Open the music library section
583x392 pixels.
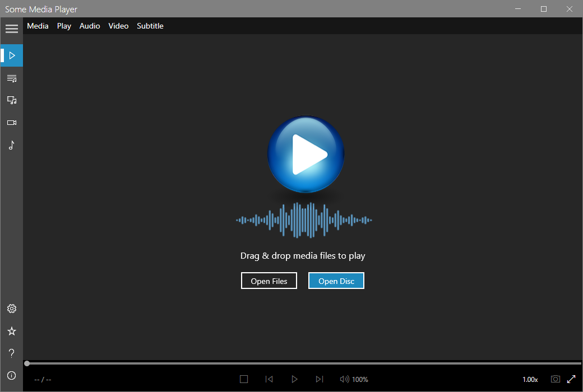pyautogui.click(x=12, y=145)
